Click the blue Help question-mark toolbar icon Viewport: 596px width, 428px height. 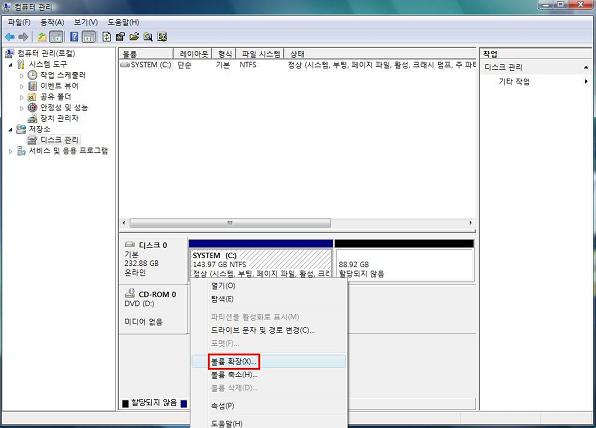coord(74,37)
